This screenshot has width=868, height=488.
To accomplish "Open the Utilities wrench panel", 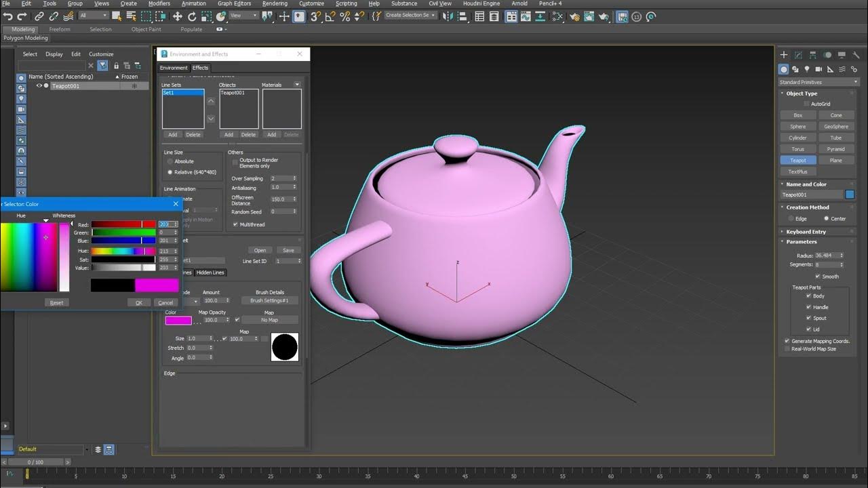I will pyautogui.click(x=856, y=55).
